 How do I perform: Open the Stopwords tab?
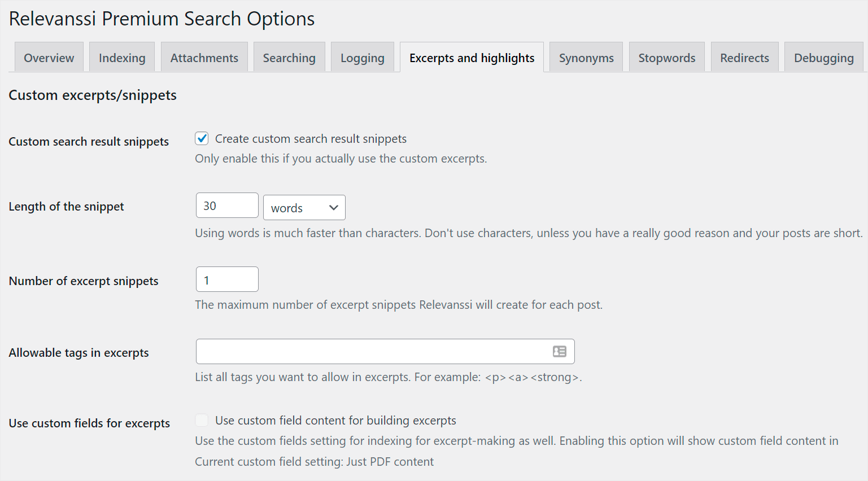tap(666, 58)
